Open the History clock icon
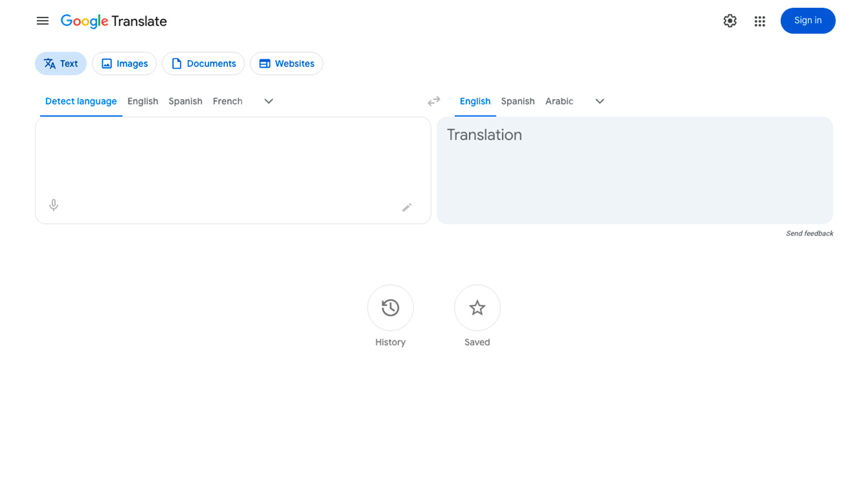Viewport: 868px width, 496px height. [x=390, y=308]
